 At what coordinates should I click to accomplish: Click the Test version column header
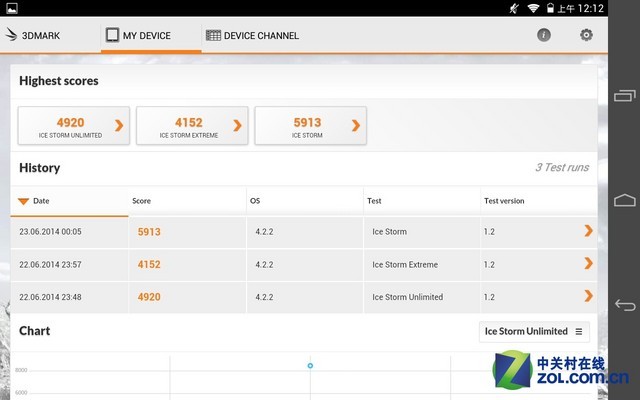pos(539,201)
